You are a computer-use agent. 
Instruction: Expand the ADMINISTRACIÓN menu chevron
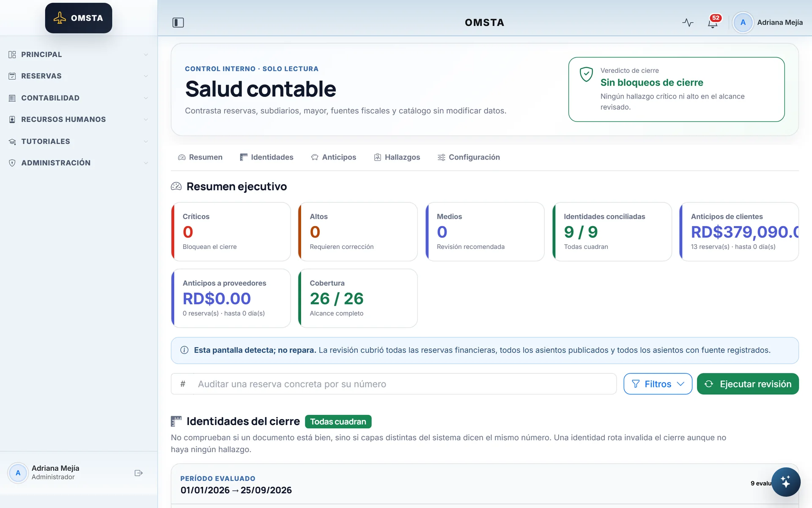146,163
